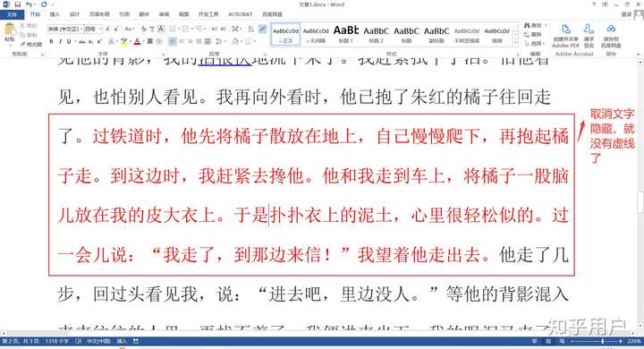Screen dimensions: 644x349
Task: Click the Word help question mark icon
Action: point(594,4)
